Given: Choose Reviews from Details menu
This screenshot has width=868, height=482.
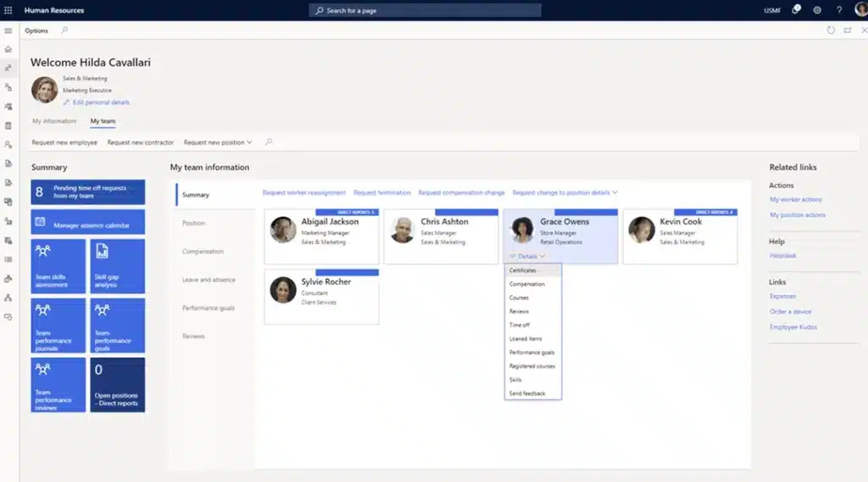Looking at the screenshot, I should click(x=532, y=312).
